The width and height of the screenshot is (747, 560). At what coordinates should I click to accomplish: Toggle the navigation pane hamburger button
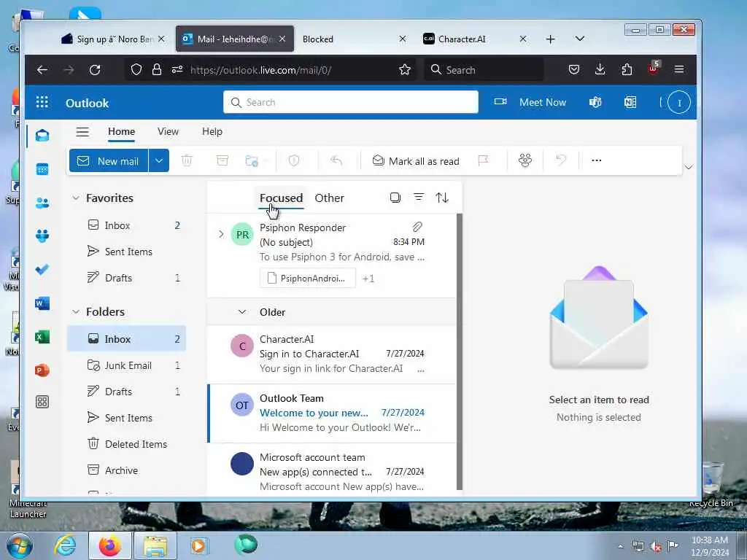pos(82,131)
